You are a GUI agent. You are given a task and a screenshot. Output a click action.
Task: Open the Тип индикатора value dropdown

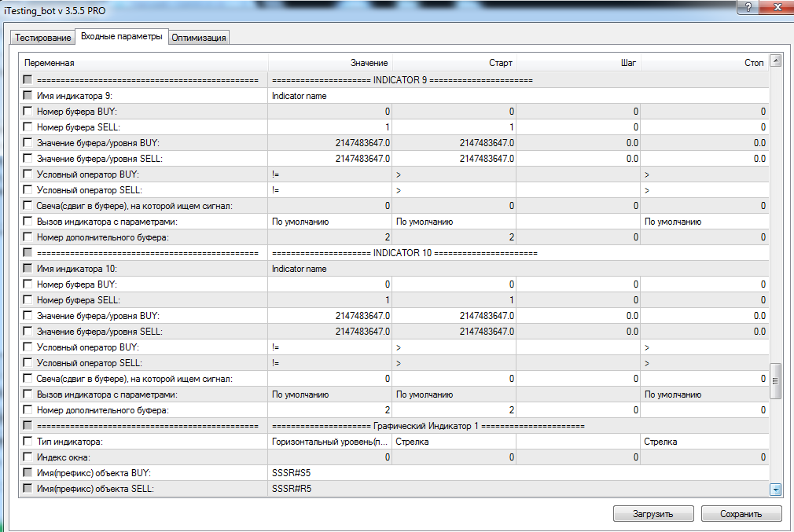coord(329,442)
